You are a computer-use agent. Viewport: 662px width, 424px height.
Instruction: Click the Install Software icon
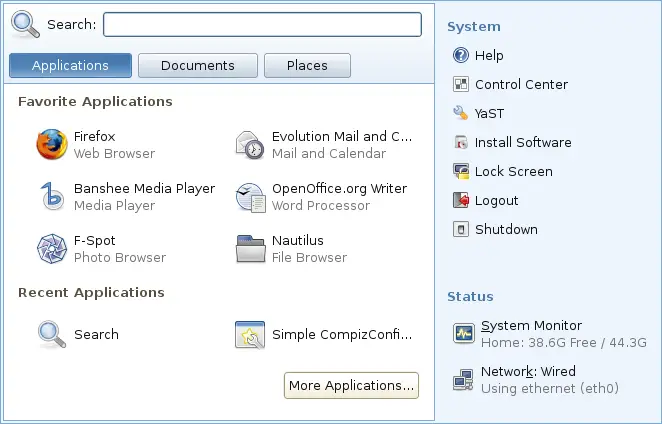point(461,142)
